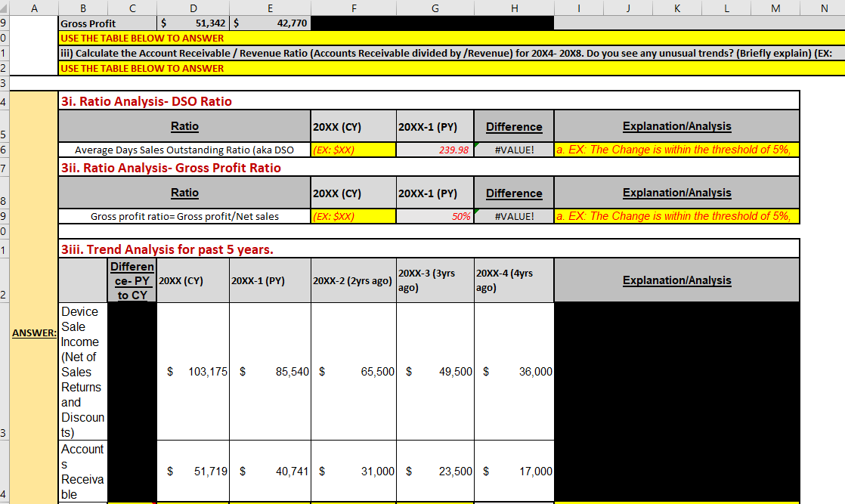Select Device Sale Income value 49,500
The width and height of the screenshot is (845, 504).
pyautogui.click(x=435, y=372)
